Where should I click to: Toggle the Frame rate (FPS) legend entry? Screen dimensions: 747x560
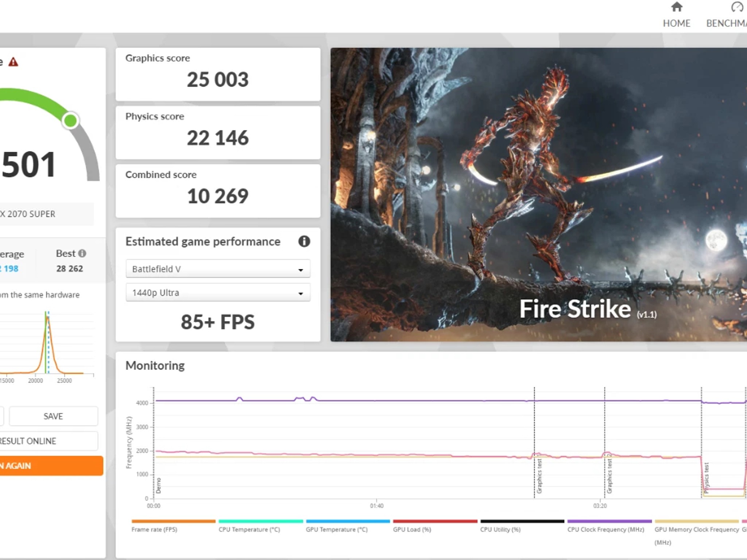point(173,526)
